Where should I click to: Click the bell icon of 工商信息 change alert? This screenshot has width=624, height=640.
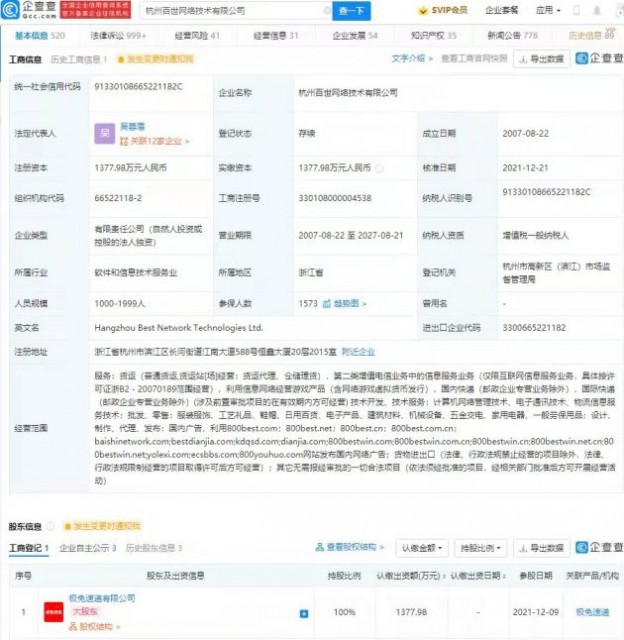121,60
